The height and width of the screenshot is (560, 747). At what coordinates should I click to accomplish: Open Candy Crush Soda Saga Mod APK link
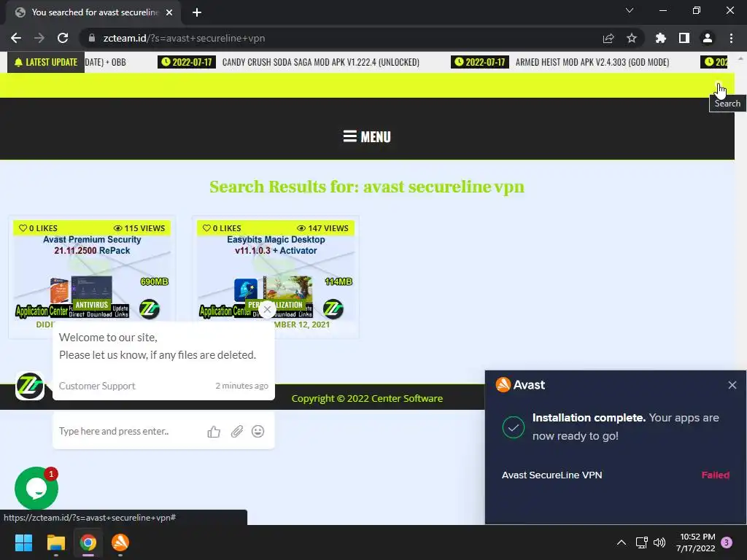pyautogui.click(x=321, y=62)
